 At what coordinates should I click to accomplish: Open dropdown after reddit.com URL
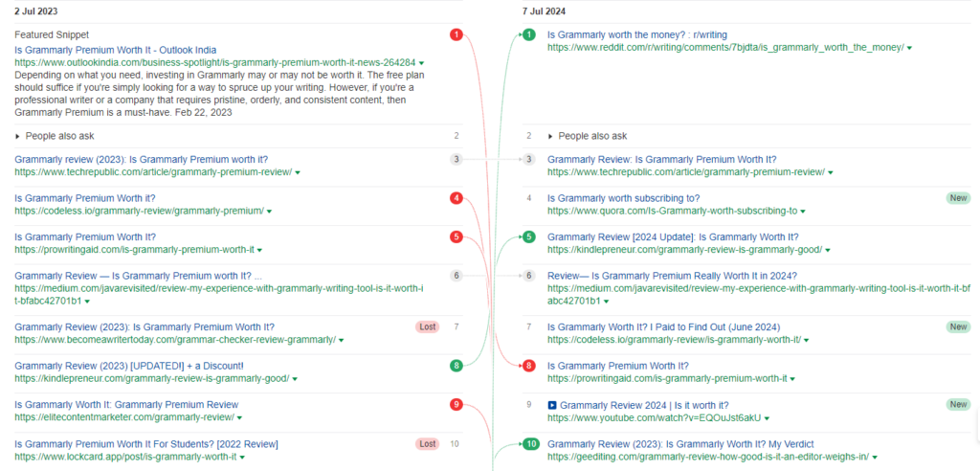pyautogui.click(x=909, y=48)
